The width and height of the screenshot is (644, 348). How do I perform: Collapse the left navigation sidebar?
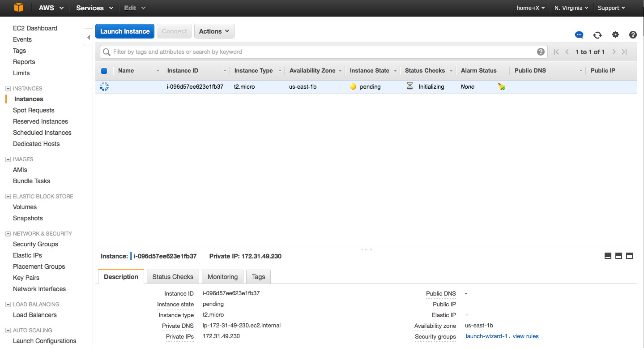coord(88,37)
